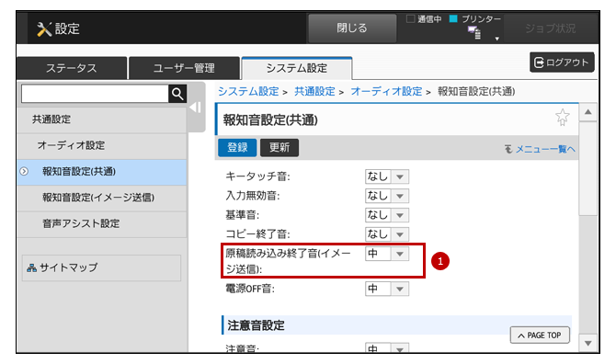Viewport: 616px width, 364px height.
Task: Click the 通信中 indicator box
Action: (x=410, y=19)
